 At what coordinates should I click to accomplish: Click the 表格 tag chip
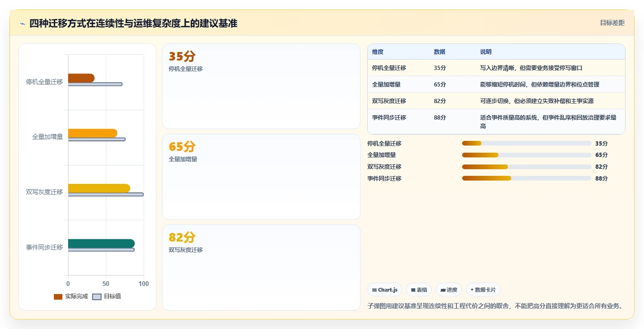[x=419, y=290]
